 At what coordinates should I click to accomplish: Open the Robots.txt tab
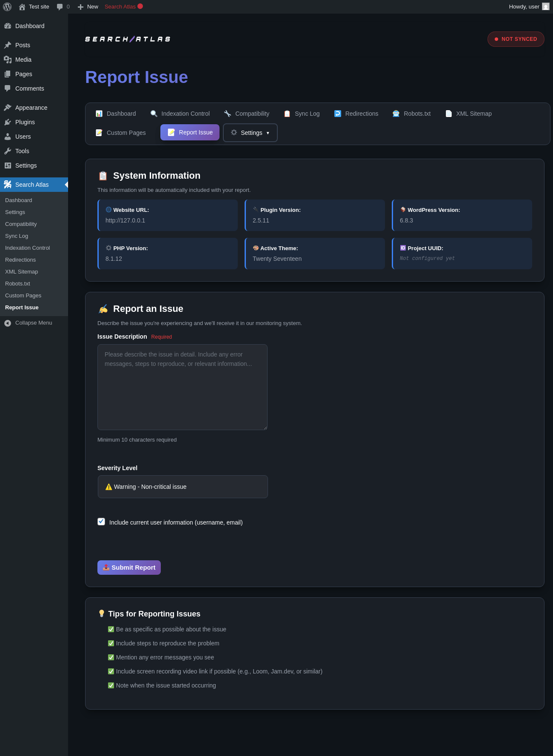pyautogui.click(x=412, y=114)
